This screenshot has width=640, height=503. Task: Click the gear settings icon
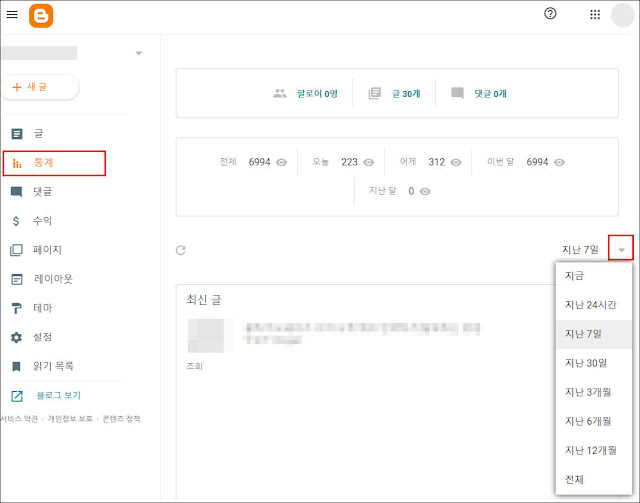(x=16, y=338)
